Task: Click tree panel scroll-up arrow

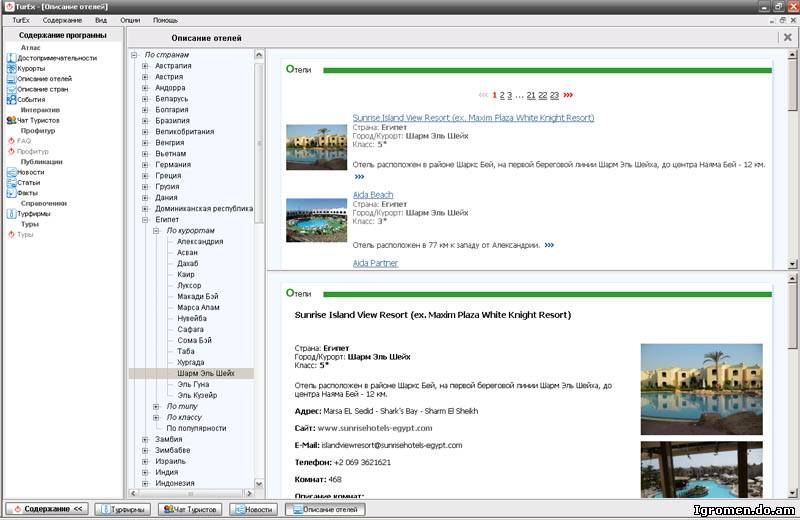Action: tap(259, 55)
